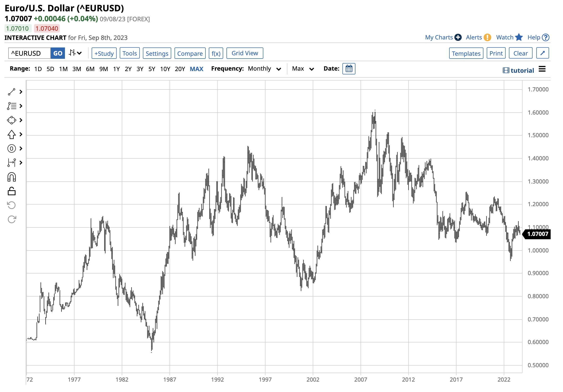Click the ^EURUSD symbol input field
Viewport: 563px width, 392px height.
click(x=30, y=53)
